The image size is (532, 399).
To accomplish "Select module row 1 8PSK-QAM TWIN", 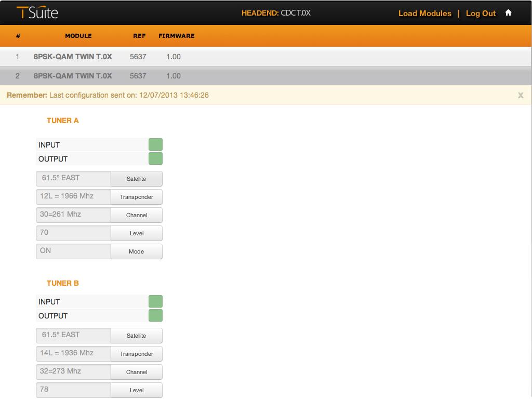I will point(265,57).
